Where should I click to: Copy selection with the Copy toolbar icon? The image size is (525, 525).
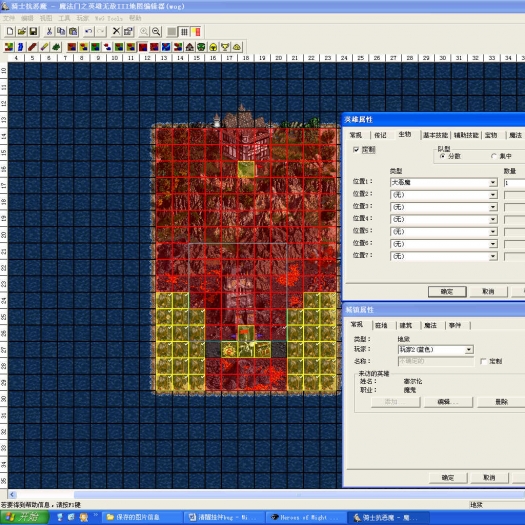pos(61,31)
